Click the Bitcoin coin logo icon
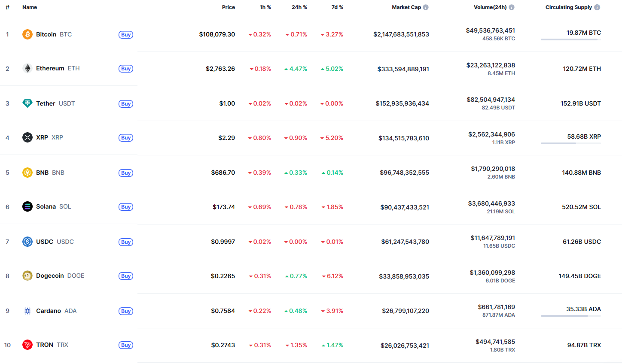This screenshot has width=622, height=364. tap(27, 34)
